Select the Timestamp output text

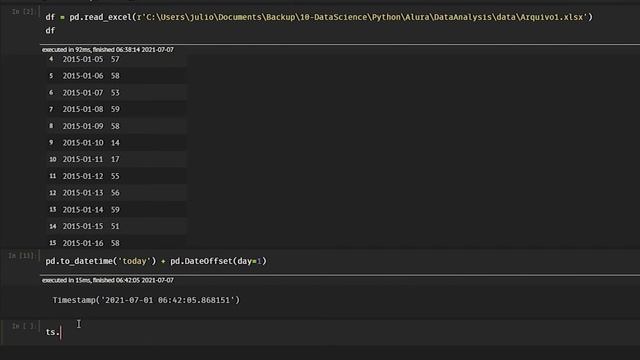pyautogui.click(x=146, y=300)
